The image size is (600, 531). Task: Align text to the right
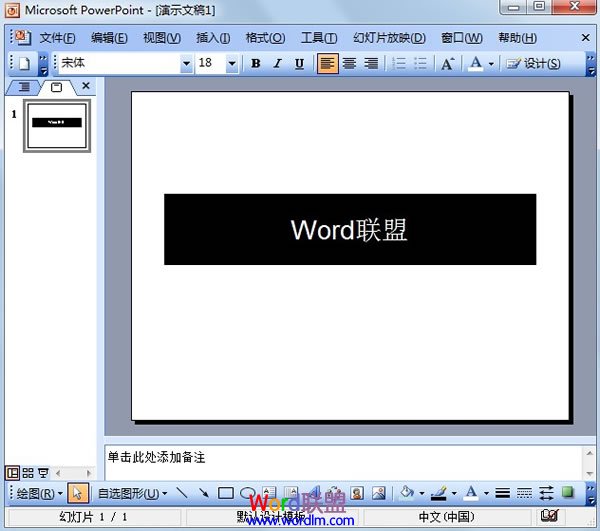pos(371,64)
